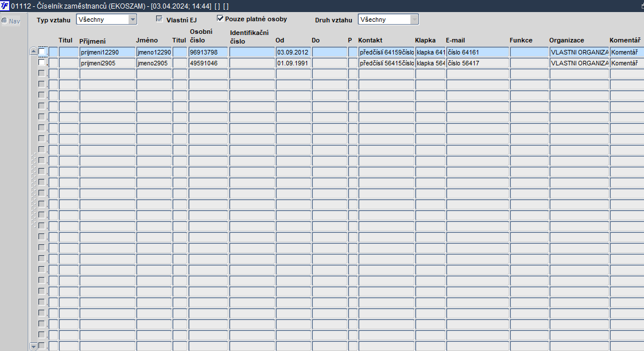Click contact cell předčíslí 64159
The height and width of the screenshot is (351, 644).
(386, 52)
